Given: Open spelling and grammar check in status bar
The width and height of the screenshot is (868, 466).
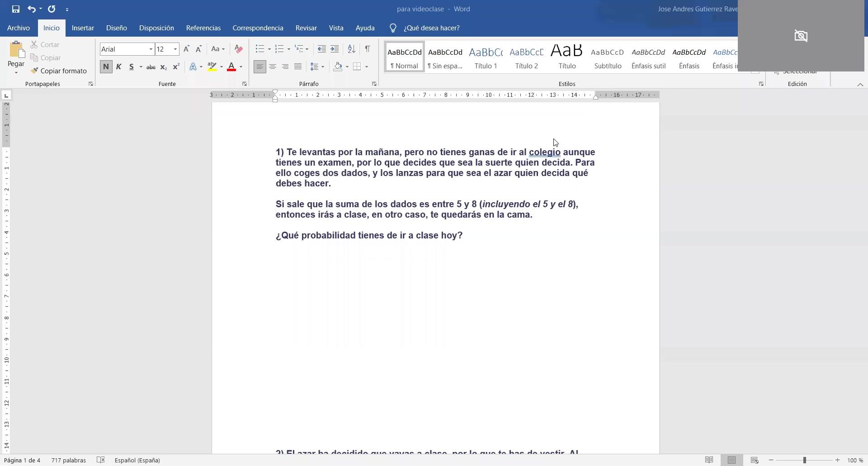Looking at the screenshot, I should (101, 460).
